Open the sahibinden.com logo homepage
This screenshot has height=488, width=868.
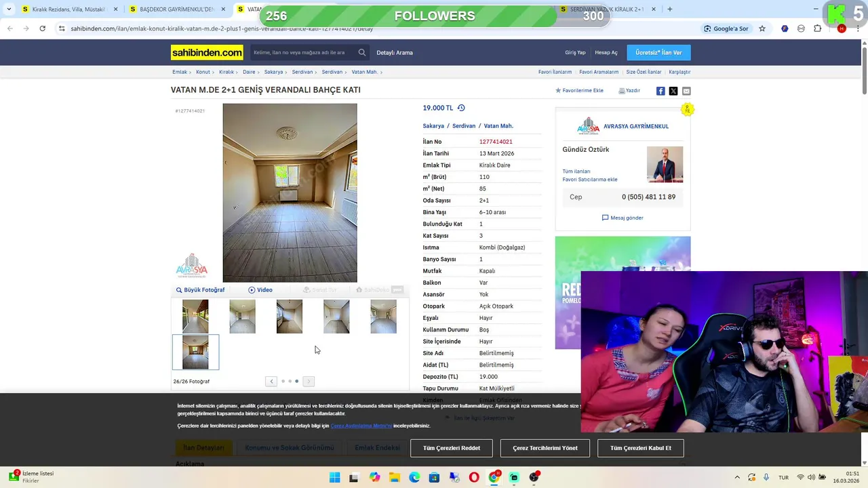[207, 52]
